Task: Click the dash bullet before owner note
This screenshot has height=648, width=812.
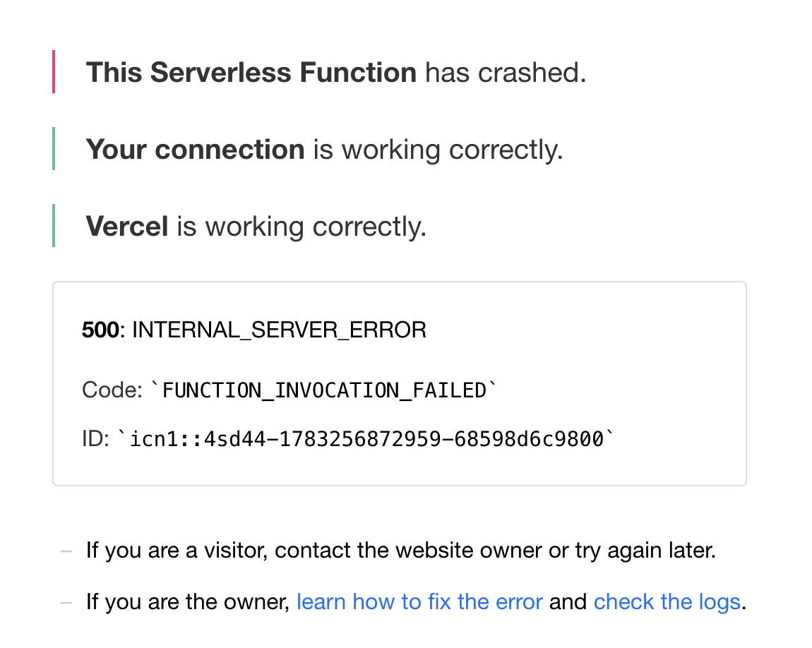Action: (66, 602)
